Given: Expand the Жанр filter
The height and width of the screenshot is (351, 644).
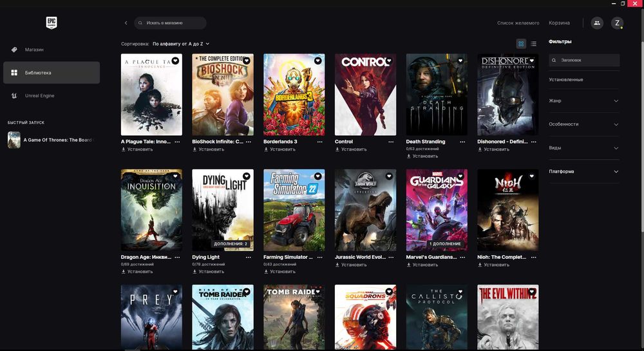Looking at the screenshot, I should [x=583, y=100].
